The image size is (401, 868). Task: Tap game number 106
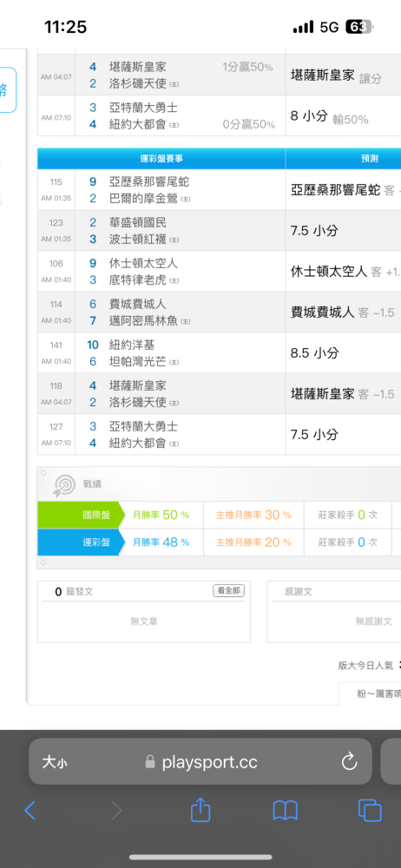pos(56,264)
